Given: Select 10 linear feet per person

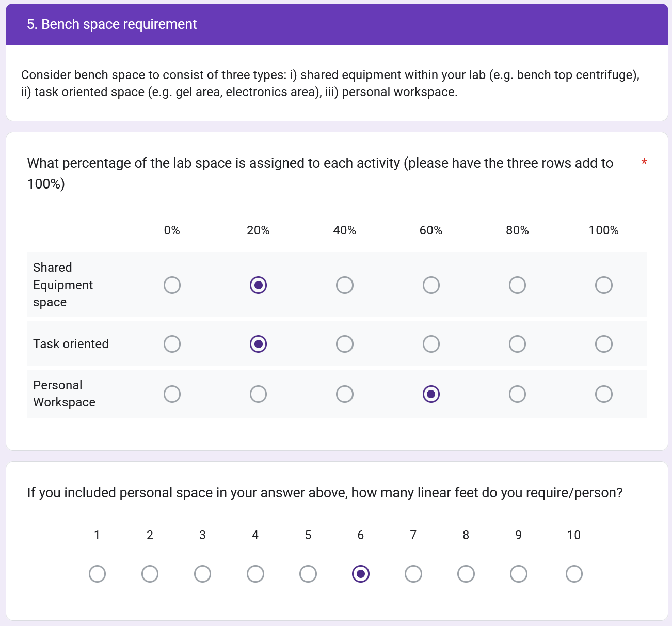Looking at the screenshot, I should (574, 574).
